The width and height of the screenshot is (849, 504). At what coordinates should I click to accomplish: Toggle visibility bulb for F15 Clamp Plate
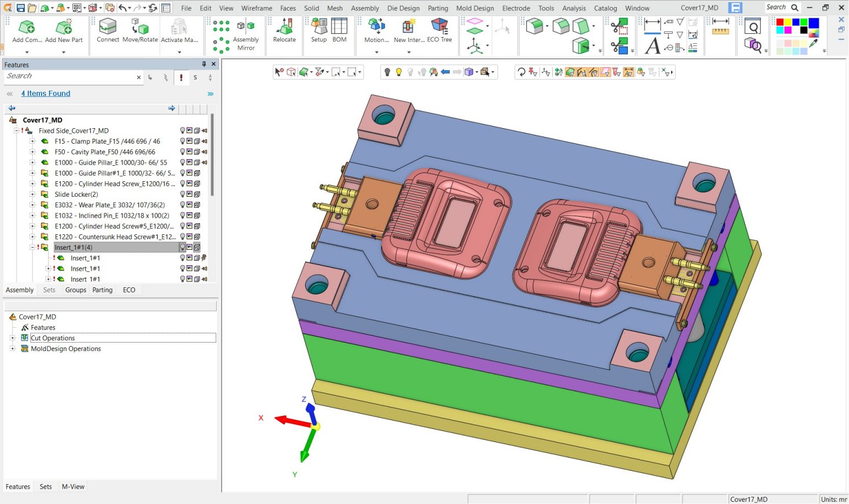[x=182, y=141]
